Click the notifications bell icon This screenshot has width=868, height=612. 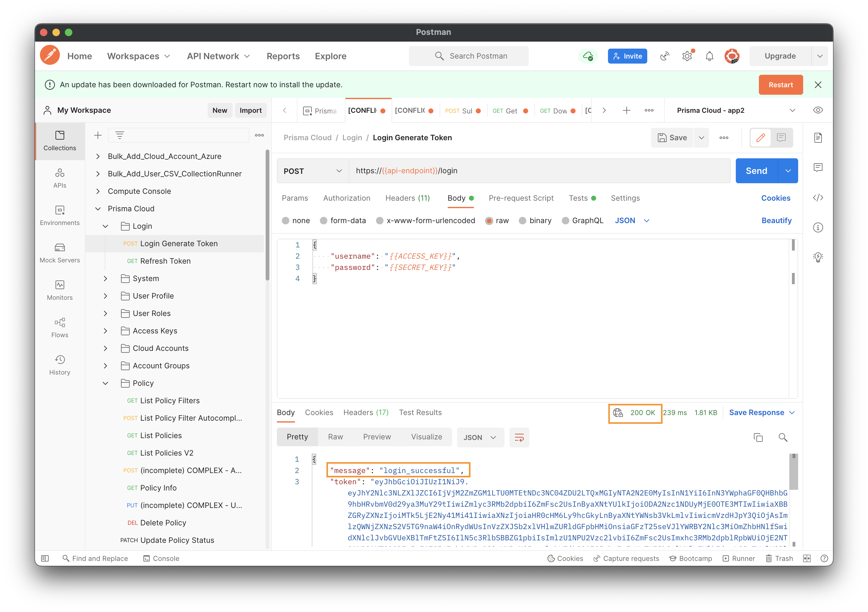point(709,56)
